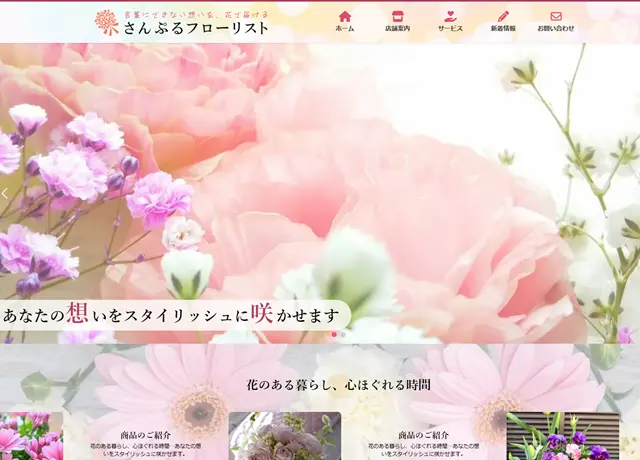Click the home house icon
The width and height of the screenshot is (640, 460).
point(345,16)
